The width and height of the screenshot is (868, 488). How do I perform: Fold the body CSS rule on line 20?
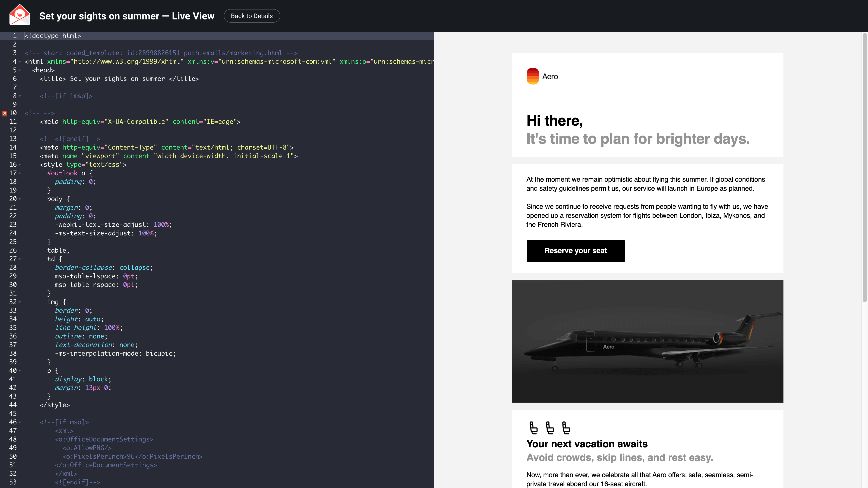tap(20, 199)
